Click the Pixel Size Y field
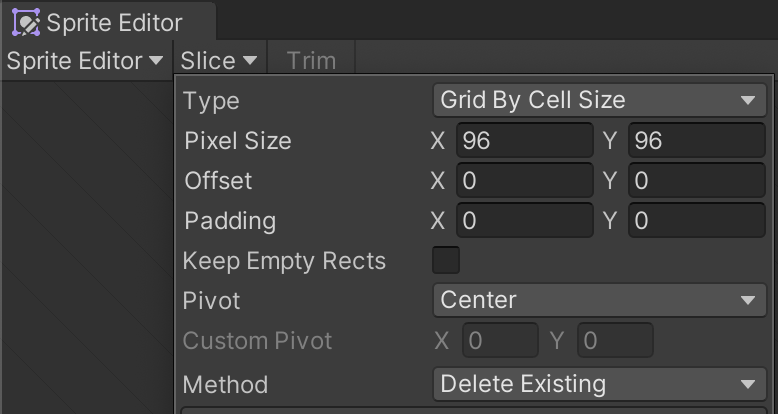This screenshot has width=778, height=414. coord(697,140)
